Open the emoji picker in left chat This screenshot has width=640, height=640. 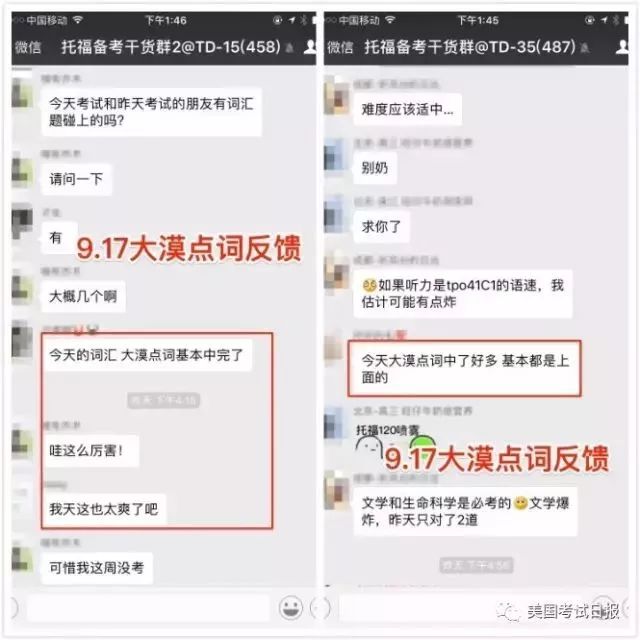[x=291, y=608]
